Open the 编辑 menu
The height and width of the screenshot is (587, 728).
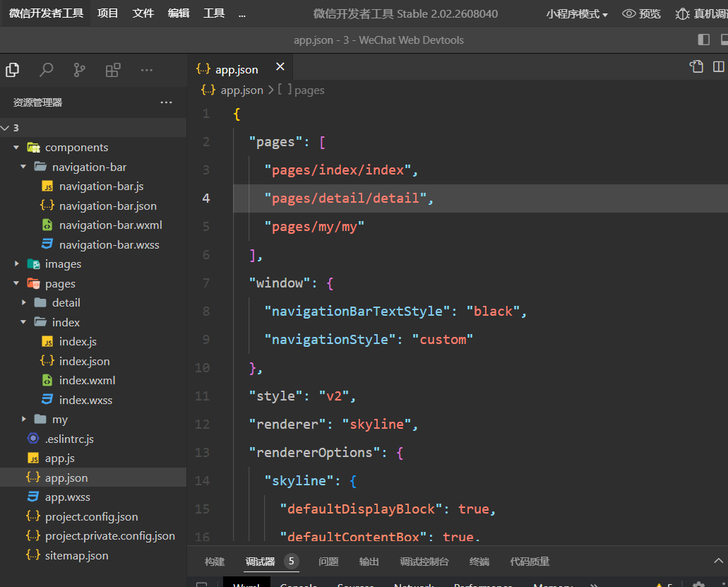tap(179, 13)
